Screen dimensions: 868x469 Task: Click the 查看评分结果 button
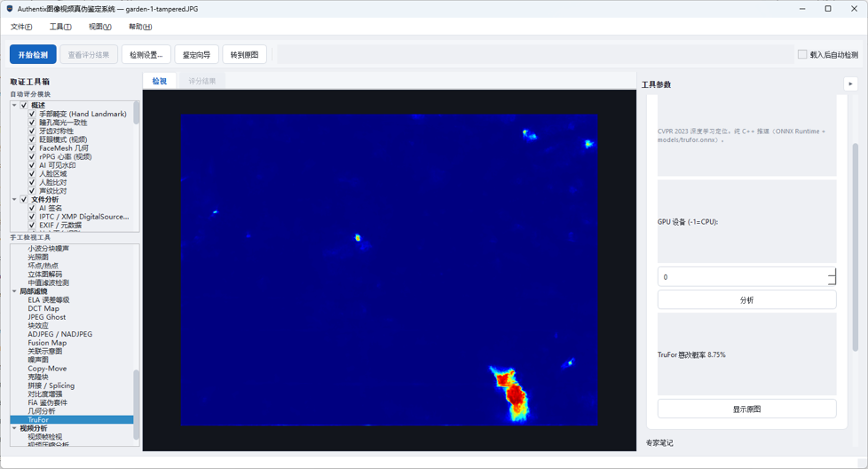point(89,54)
